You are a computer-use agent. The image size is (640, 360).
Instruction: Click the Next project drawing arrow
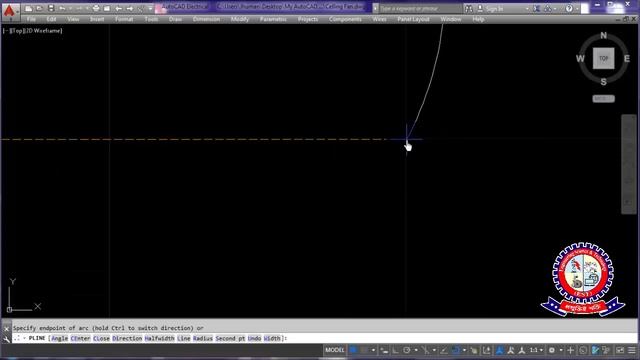click(130, 8)
